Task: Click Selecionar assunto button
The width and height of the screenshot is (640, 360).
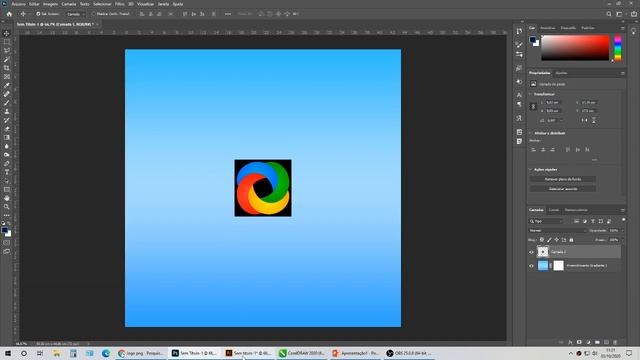Action: [562, 189]
